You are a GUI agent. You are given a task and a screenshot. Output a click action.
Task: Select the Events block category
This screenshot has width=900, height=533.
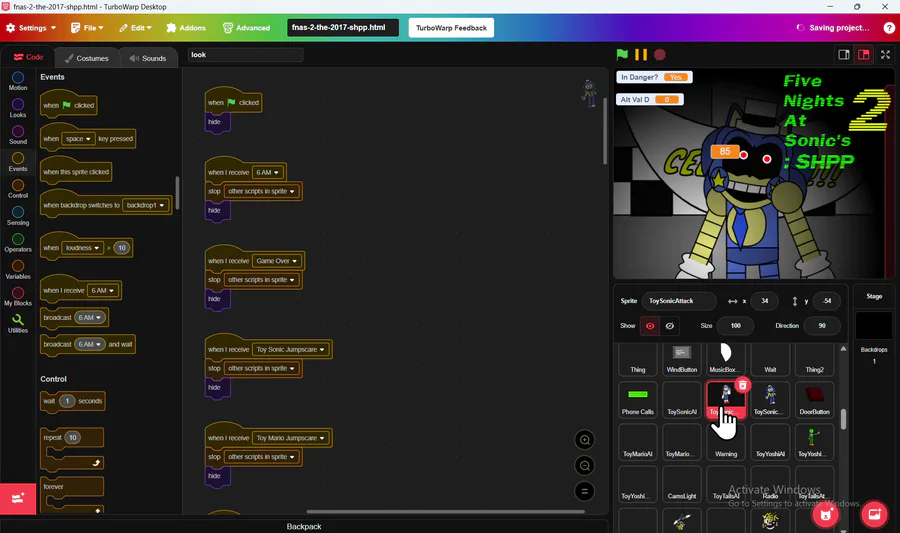(18, 162)
